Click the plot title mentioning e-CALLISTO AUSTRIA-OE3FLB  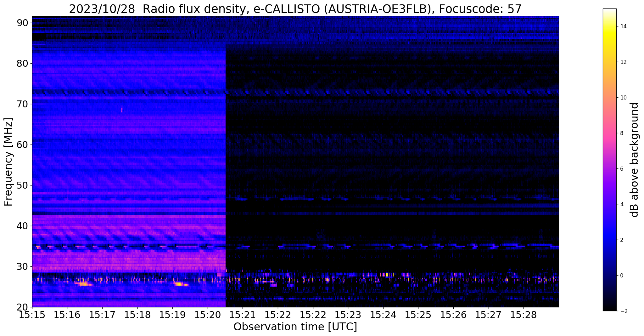(x=295, y=9)
